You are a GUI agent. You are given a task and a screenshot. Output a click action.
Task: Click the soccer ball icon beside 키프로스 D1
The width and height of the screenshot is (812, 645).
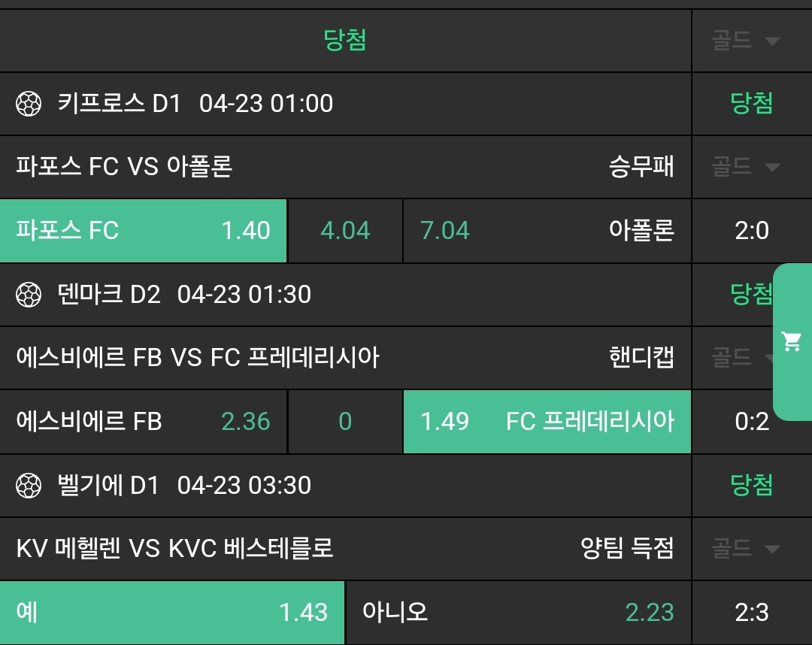29,104
